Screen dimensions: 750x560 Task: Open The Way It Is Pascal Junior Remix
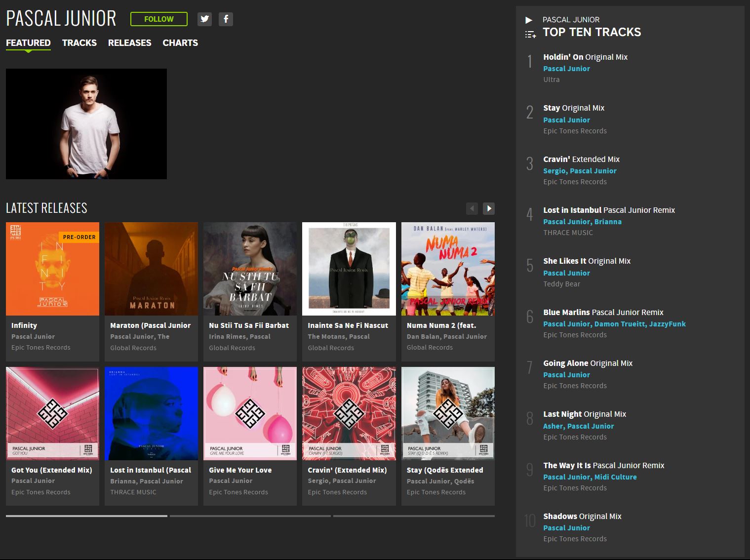(604, 466)
